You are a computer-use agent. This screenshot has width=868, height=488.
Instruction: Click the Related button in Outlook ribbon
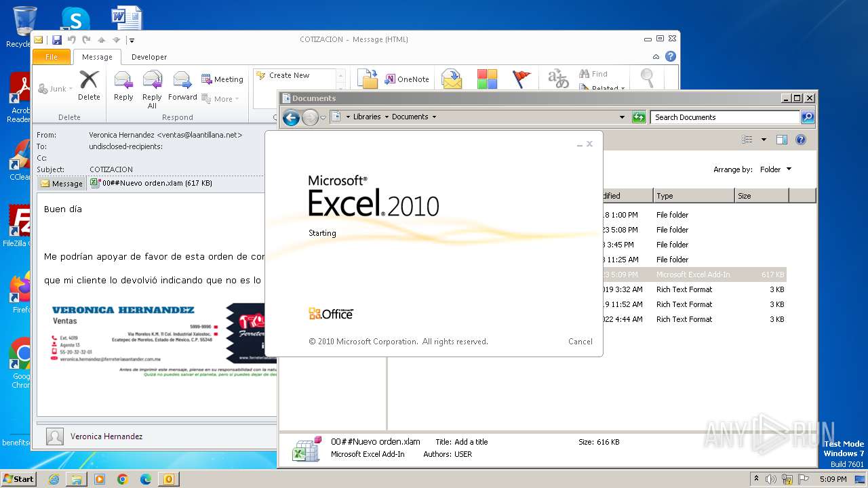coord(601,88)
